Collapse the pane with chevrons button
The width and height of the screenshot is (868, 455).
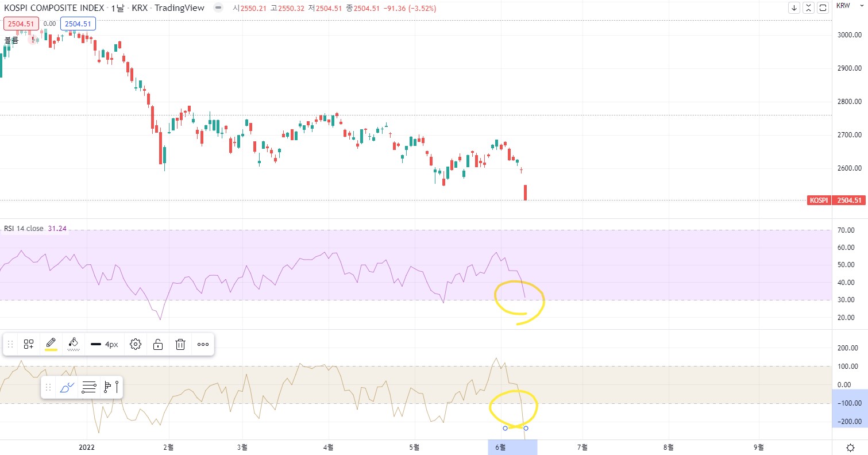coord(809,7)
